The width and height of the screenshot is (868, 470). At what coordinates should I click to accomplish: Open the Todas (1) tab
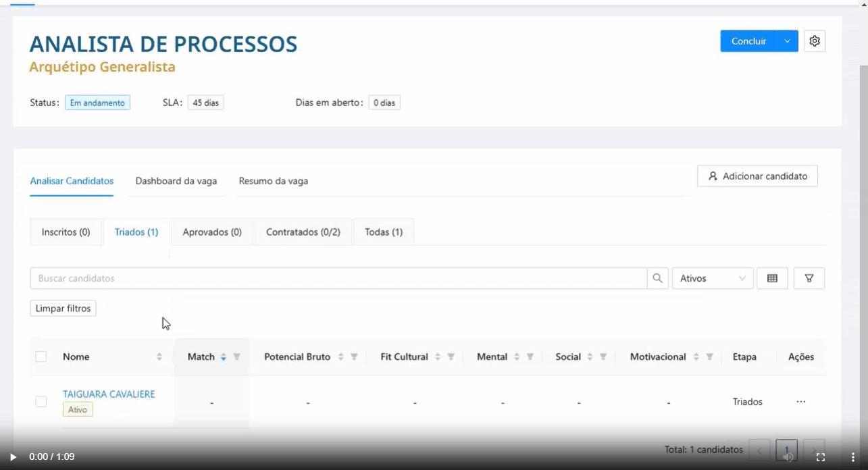(x=384, y=232)
